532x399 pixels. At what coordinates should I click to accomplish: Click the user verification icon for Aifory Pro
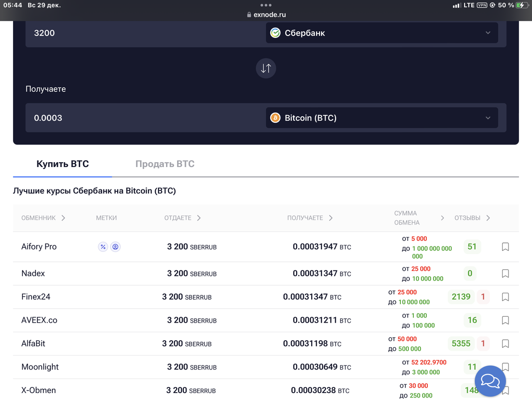(115, 247)
